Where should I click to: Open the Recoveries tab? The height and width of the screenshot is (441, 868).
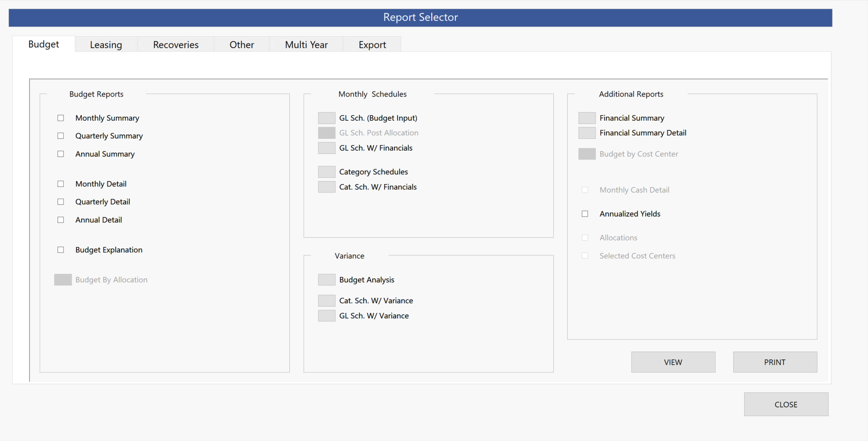coord(176,45)
